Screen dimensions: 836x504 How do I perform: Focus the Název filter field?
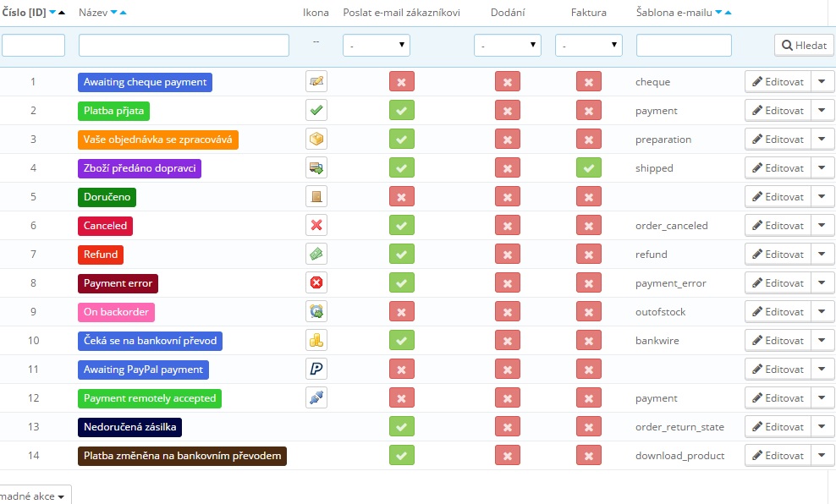click(x=184, y=46)
